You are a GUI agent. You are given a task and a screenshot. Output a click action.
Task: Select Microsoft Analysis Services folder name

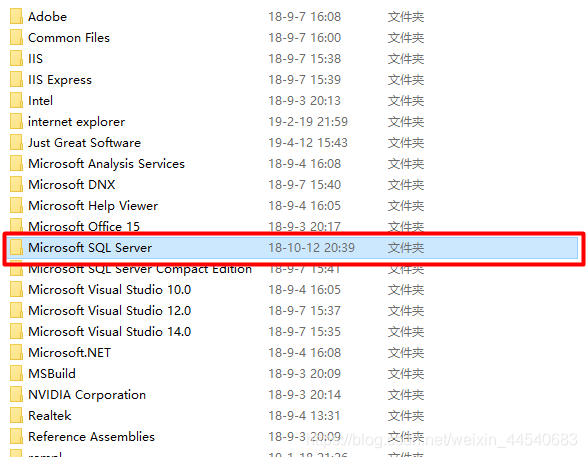106,164
